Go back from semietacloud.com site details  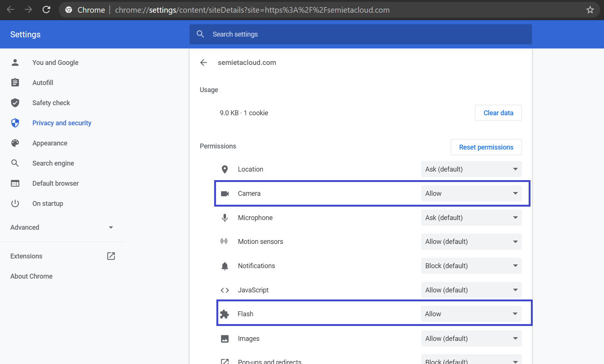(203, 63)
